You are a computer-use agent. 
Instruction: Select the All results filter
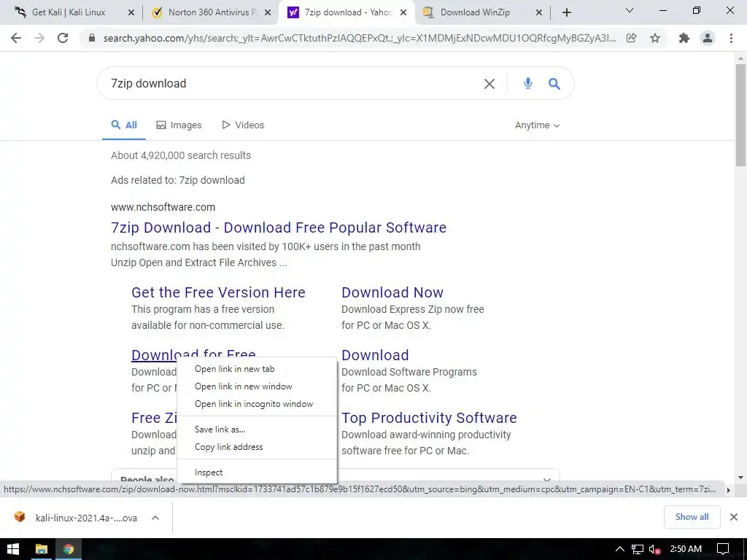tap(124, 125)
